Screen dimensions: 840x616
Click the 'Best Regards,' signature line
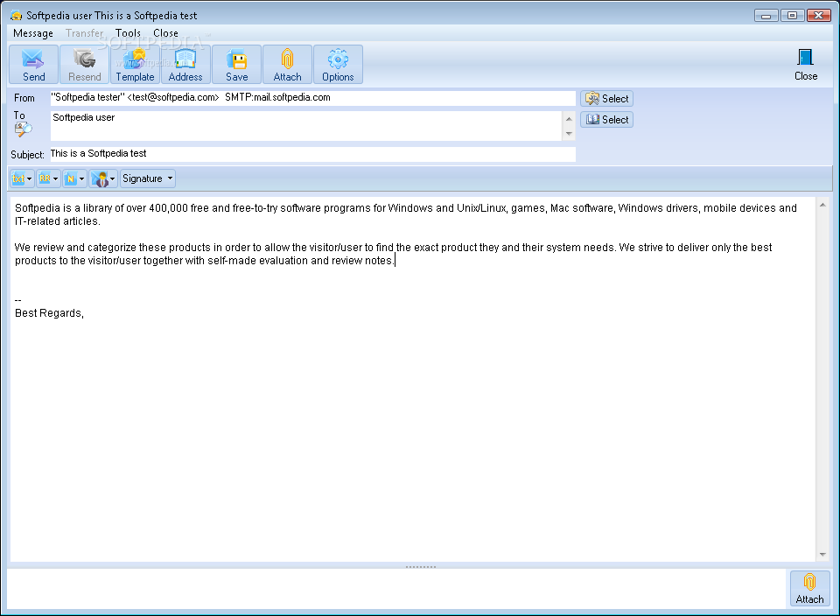coord(49,313)
